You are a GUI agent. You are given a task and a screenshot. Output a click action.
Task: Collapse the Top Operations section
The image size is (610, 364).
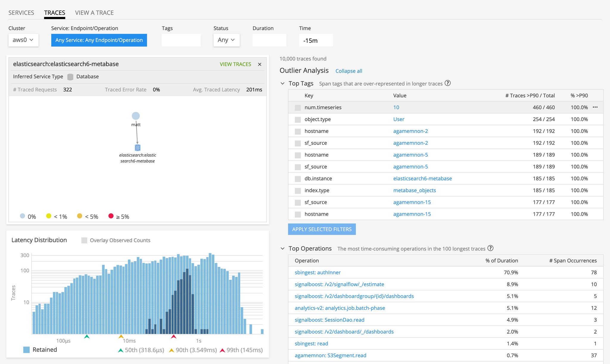tap(282, 249)
